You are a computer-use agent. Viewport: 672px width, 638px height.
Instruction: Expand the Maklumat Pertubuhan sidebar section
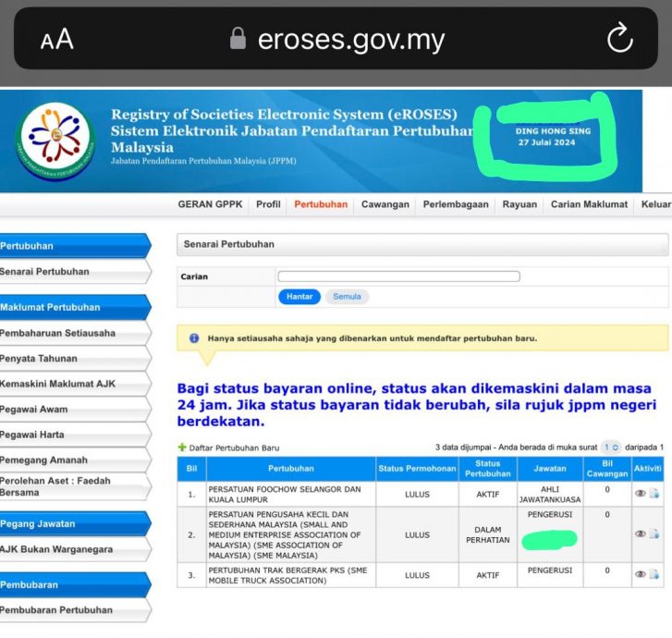pyautogui.click(x=72, y=307)
